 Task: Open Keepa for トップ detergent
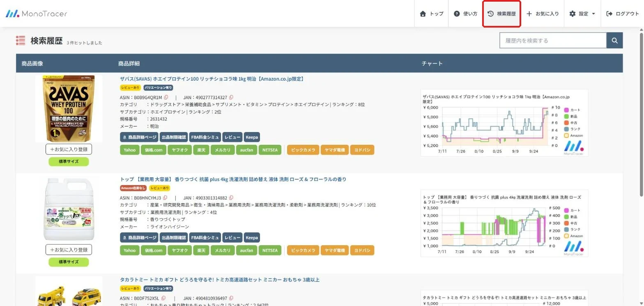[x=252, y=237]
